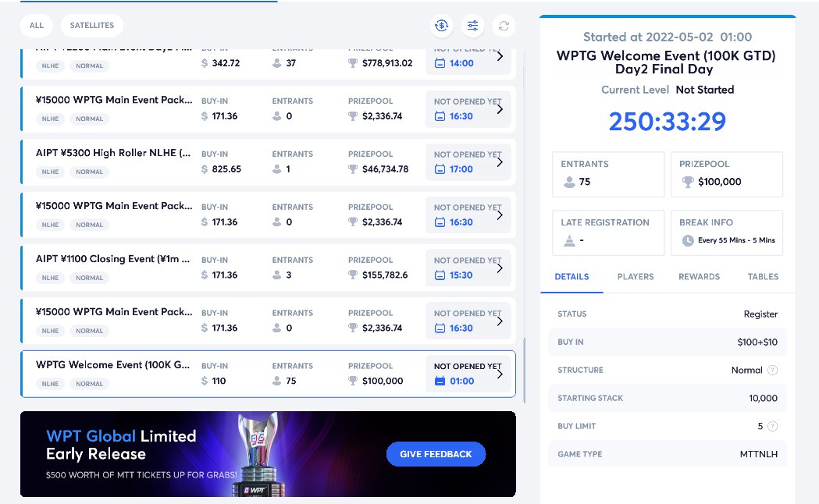Image resolution: width=819 pixels, height=504 pixels.
Task: View the REWARDS tab
Action: coord(699,276)
